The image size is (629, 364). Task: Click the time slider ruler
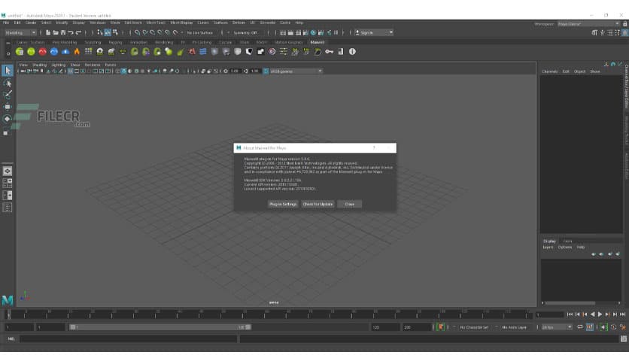(269, 314)
